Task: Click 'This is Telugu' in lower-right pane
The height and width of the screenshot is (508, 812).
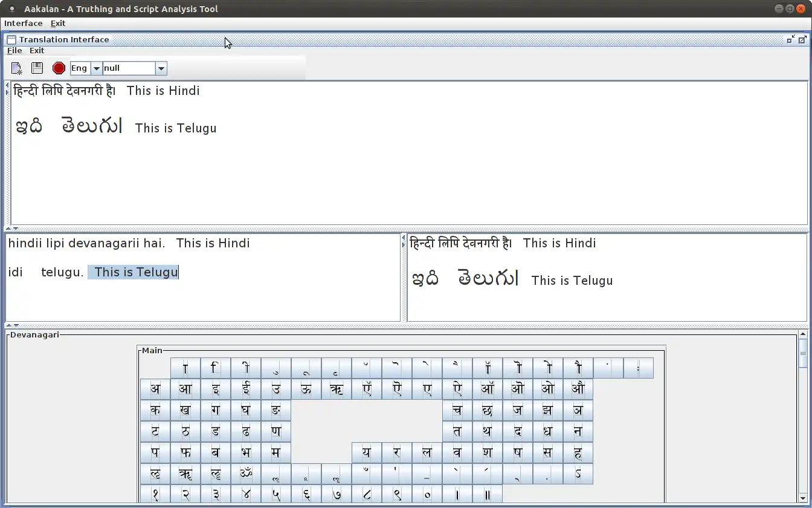Action: pyautogui.click(x=572, y=281)
